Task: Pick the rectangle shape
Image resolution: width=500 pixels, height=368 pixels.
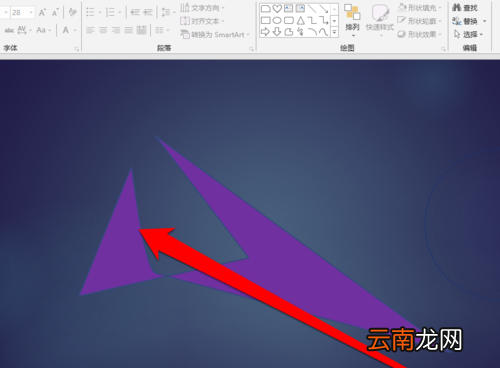Action: [x=265, y=20]
